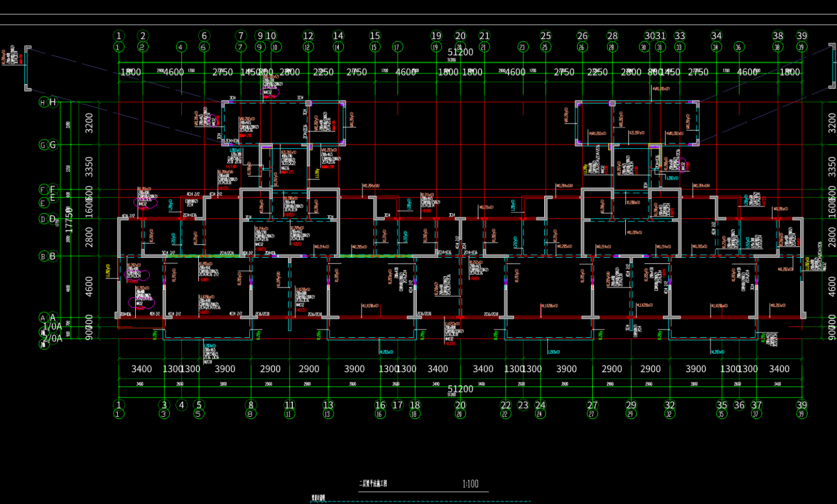Click the 1/0A axis label

[52, 326]
